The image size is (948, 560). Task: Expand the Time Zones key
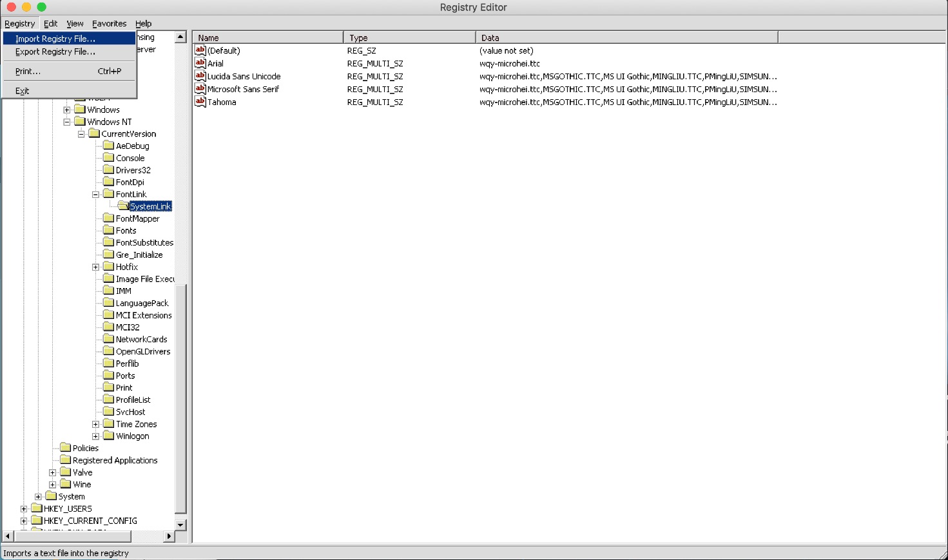coord(95,424)
